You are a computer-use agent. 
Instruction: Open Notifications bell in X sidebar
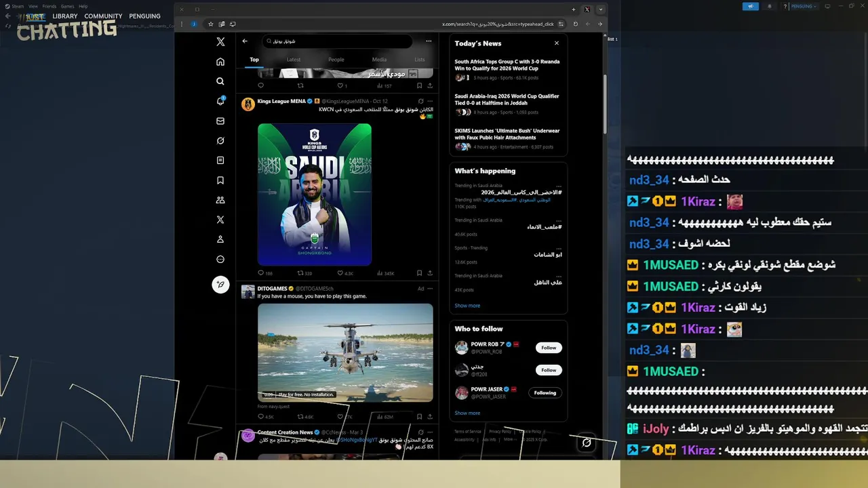tap(220, 101)
